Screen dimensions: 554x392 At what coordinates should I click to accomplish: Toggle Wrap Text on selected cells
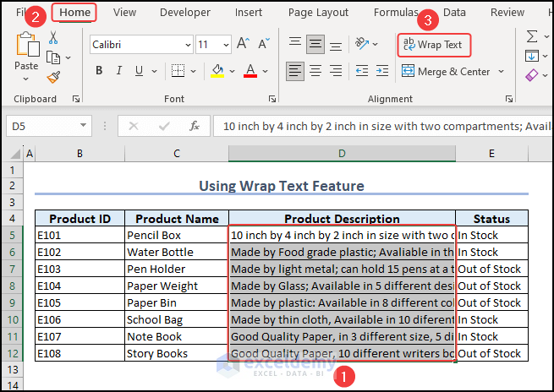[x=432, y=44]
